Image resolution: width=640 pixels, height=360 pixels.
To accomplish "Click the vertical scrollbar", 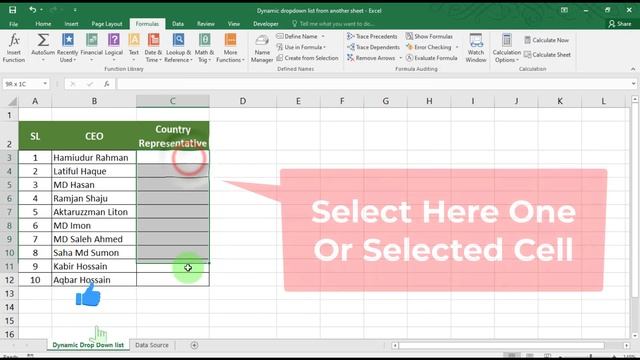I will tap(635, 200).
